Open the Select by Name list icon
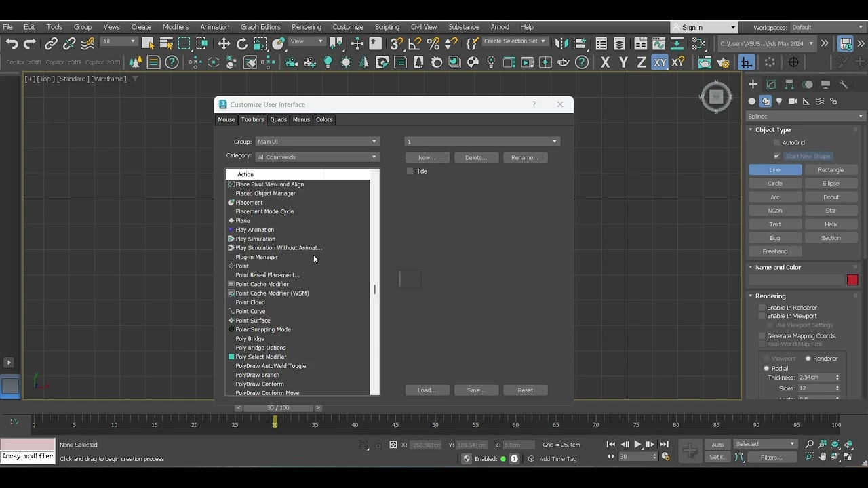 (x=166, y=43)
